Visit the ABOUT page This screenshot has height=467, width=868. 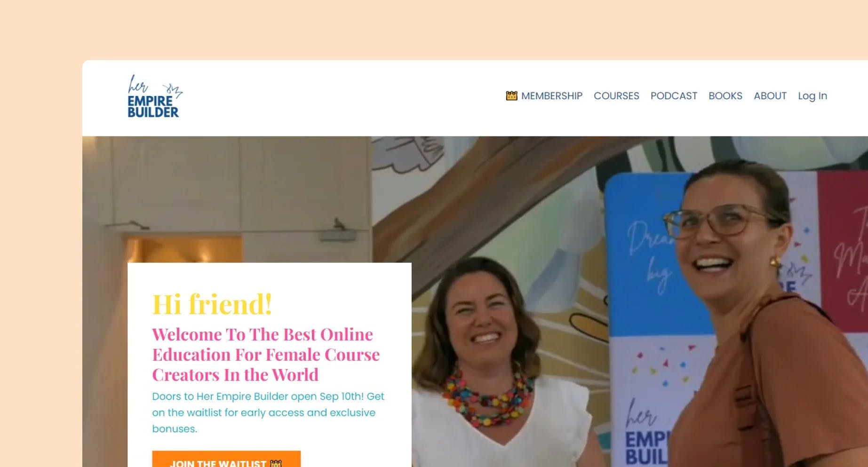770,96
